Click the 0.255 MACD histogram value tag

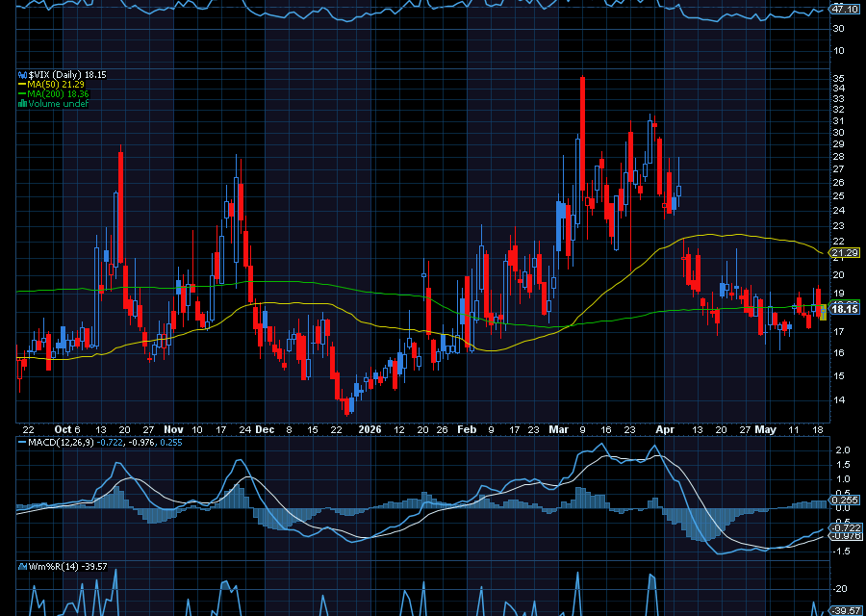click(x=846, y=500)
